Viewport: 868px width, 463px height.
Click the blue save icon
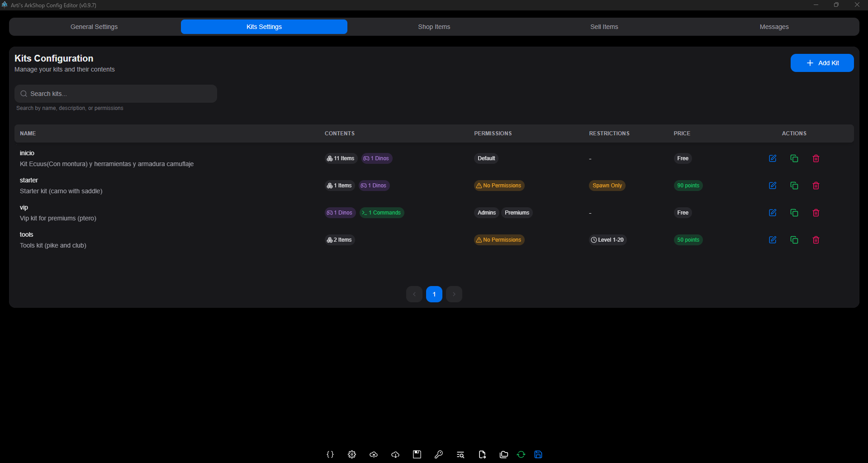click(538, 454)
